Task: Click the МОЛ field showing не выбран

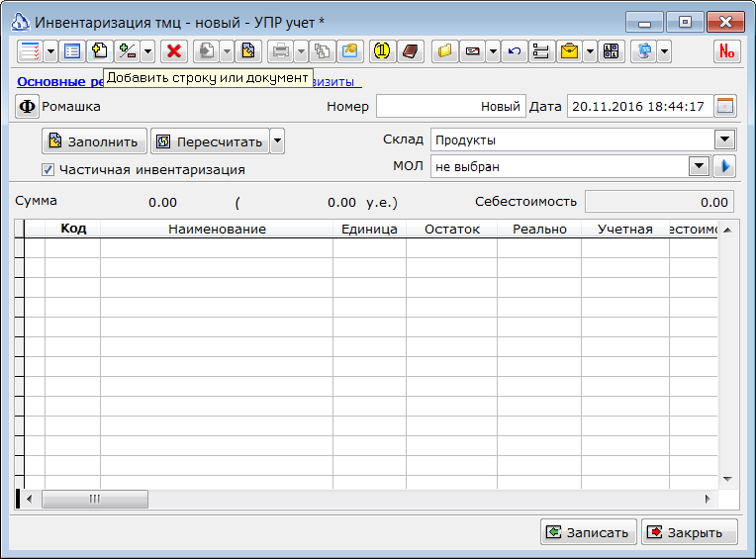Action: [x=559, y=167]
